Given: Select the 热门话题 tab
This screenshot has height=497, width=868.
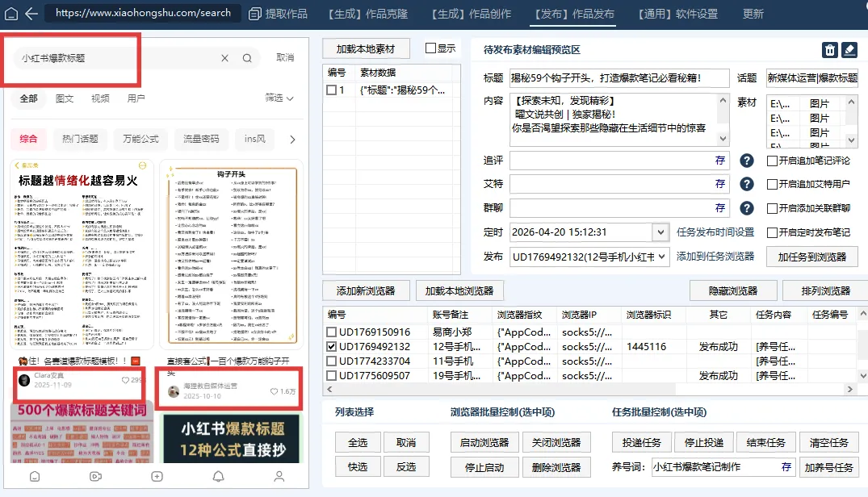Looking at the screenshot, I should coord(82,139).
